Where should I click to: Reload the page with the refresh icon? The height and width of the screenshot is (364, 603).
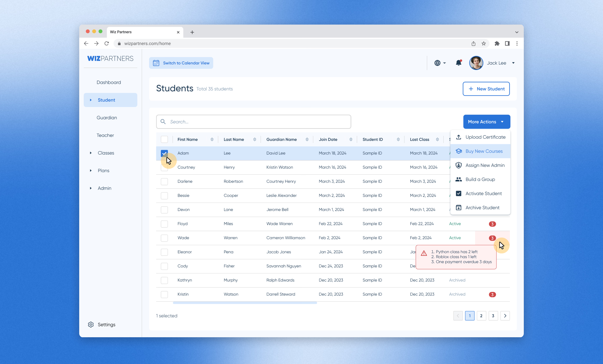106,43
